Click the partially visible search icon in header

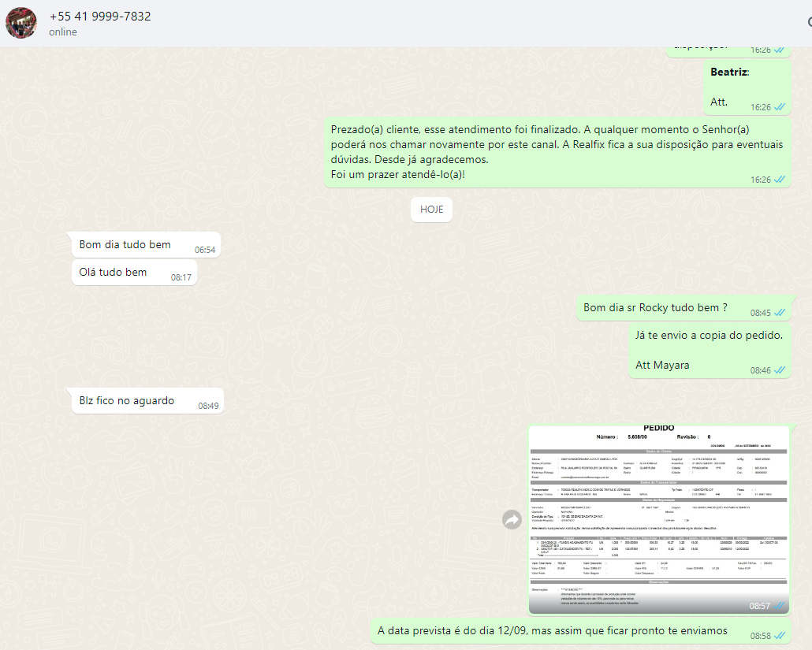[808, 24]
